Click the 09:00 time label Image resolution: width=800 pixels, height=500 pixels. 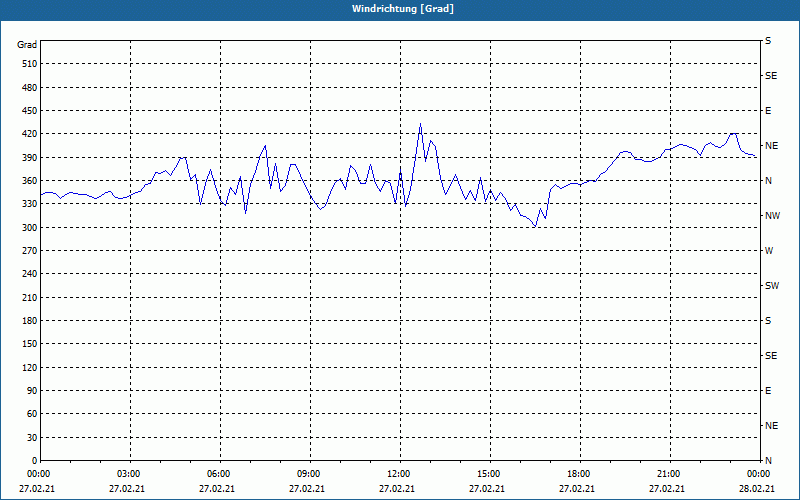(x=308, y=474)
